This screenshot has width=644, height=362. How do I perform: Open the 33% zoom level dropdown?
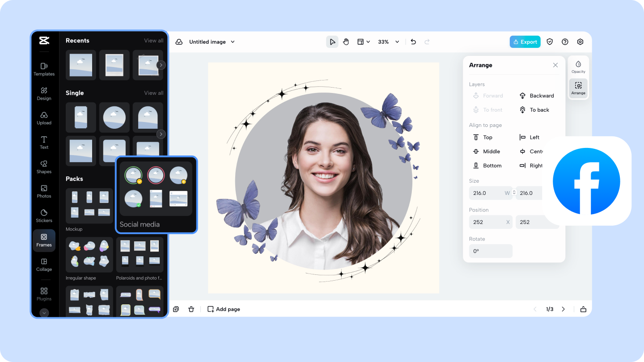pyautogui.click(x=388, y=42)
